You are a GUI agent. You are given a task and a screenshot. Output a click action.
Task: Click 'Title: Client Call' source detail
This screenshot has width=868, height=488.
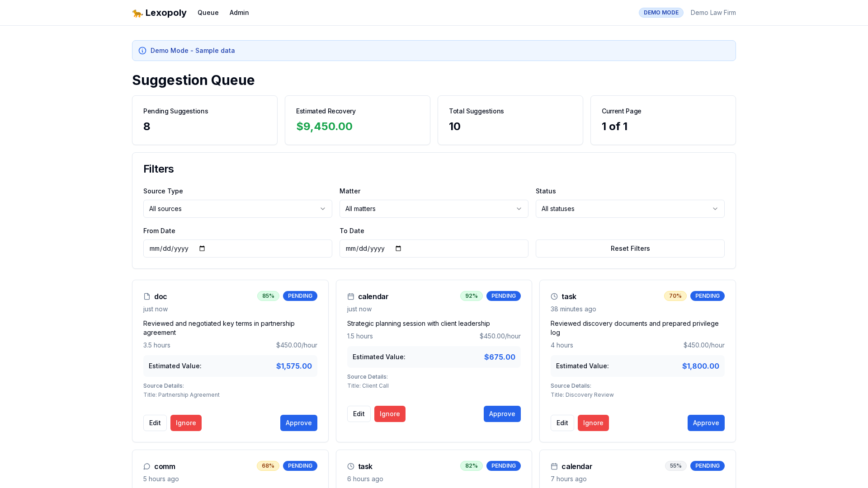(x=368, y=386)
